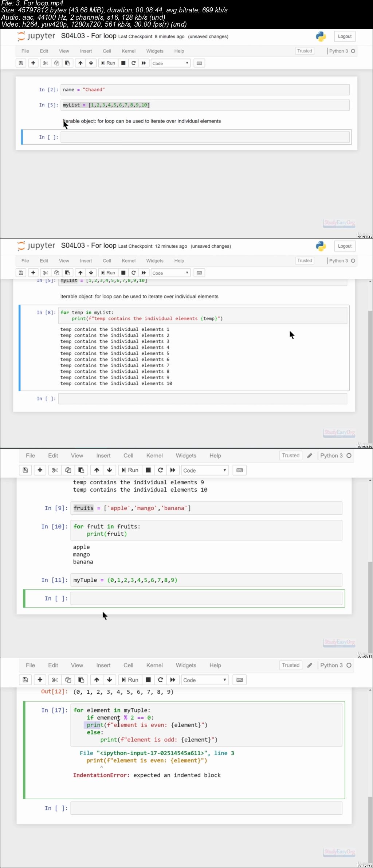Image resolution: width=373 pixels, height=868 pixels.
Task: Restart and run all icon in 8-minutes-ago frame
Action: pyautogui.click(x=144, y=63)
